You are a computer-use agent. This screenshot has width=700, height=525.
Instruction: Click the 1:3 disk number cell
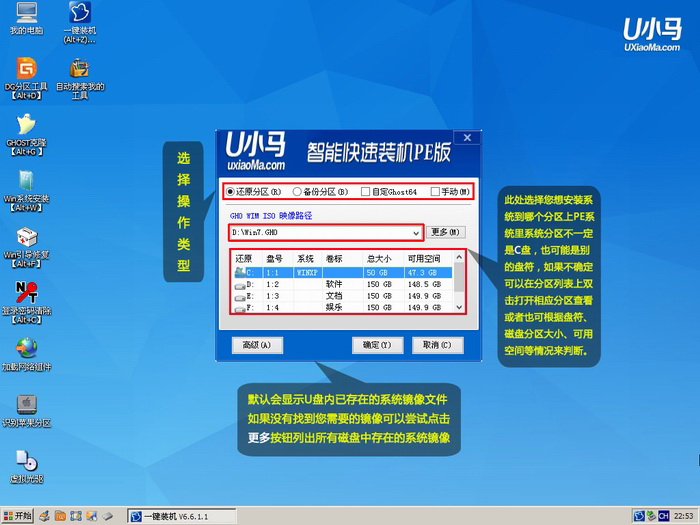[272, 296]
